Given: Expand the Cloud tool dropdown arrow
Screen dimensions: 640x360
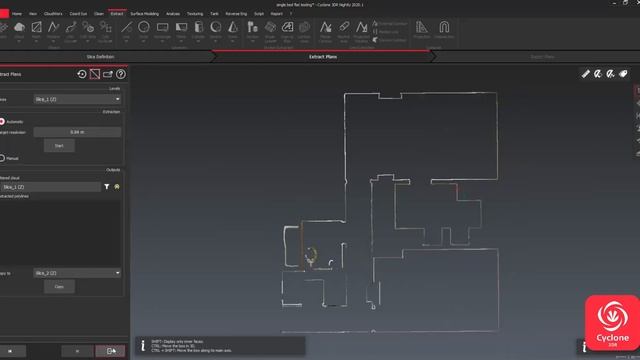Looking at the screenshot, I should [x=19, y=41].
